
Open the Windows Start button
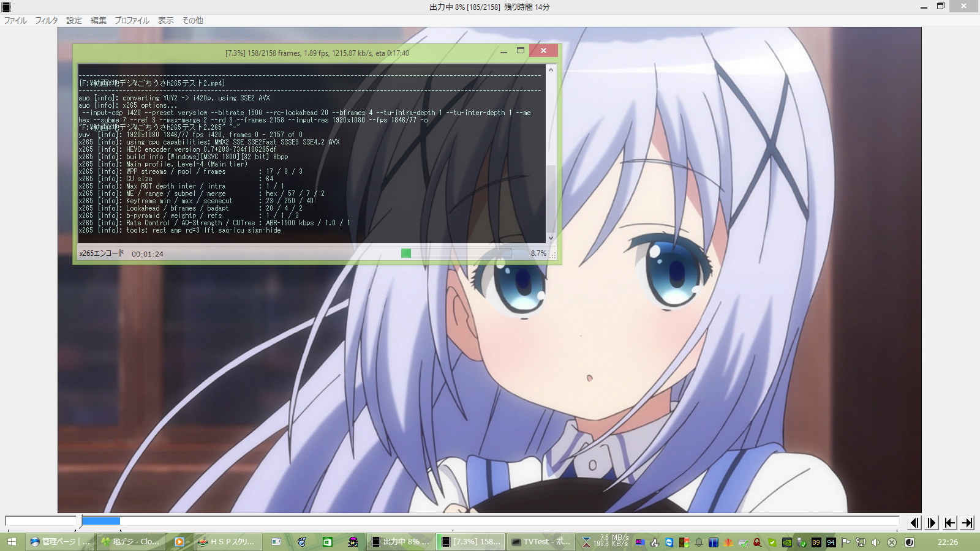12,542
